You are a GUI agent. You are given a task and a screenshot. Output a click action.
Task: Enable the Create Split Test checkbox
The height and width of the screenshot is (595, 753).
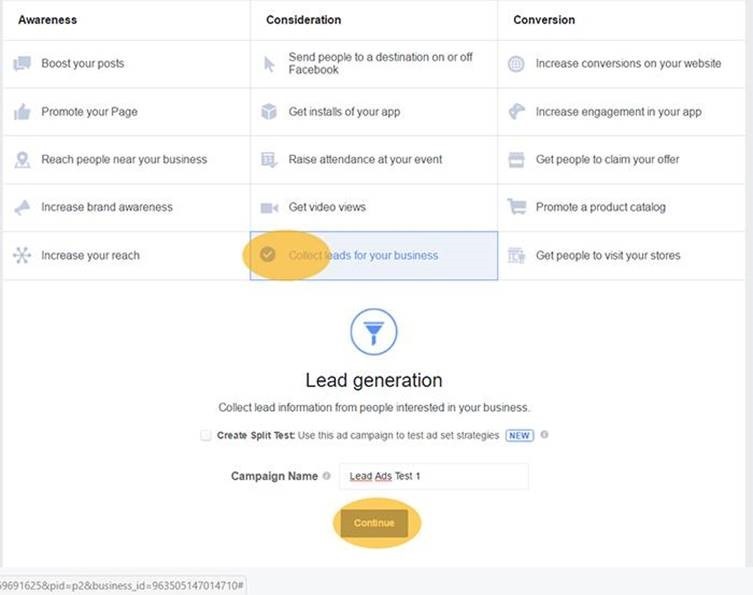(x=206, y=436)
